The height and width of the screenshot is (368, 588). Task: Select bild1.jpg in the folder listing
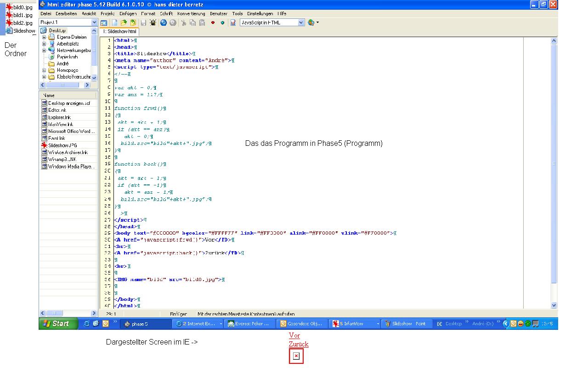point(19,15)
